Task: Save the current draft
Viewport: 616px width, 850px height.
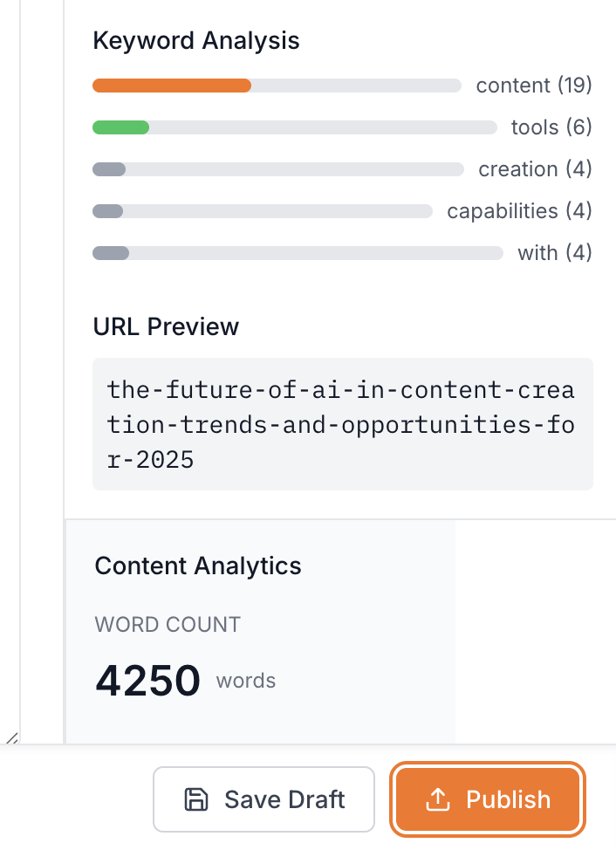Action: tap(264, 799)
